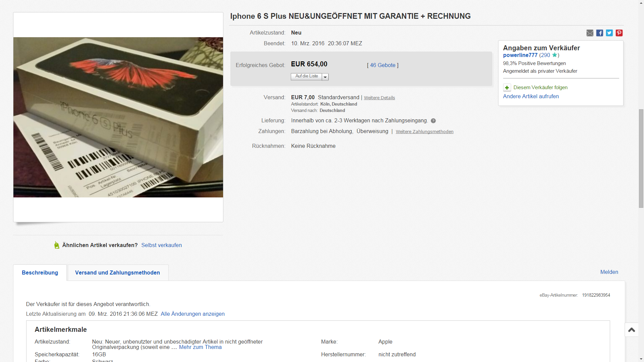Click the green plus follow seller icon
The image size is (644, 362).
pos(507,87)
